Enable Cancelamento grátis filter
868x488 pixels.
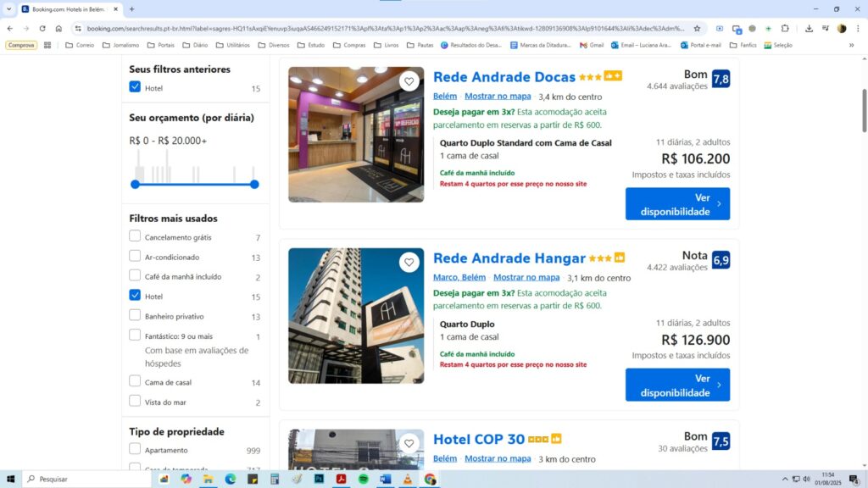click(135, 236)
